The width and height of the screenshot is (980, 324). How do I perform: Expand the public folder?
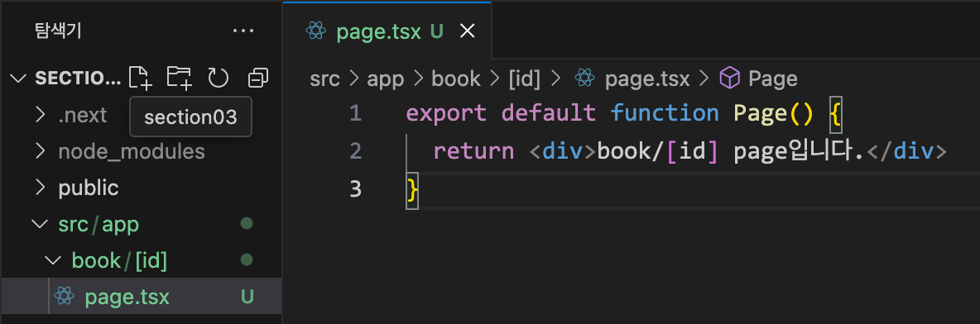point(41,188)
